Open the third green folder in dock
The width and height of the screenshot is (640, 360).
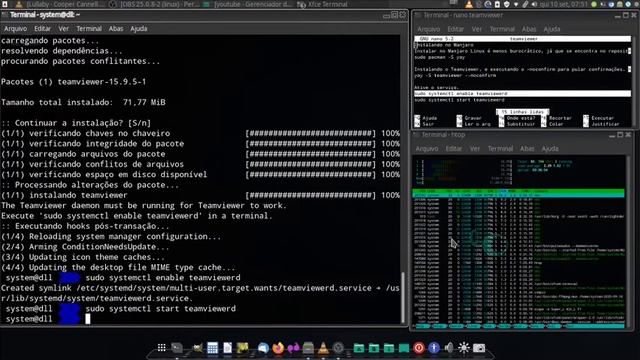389,348
